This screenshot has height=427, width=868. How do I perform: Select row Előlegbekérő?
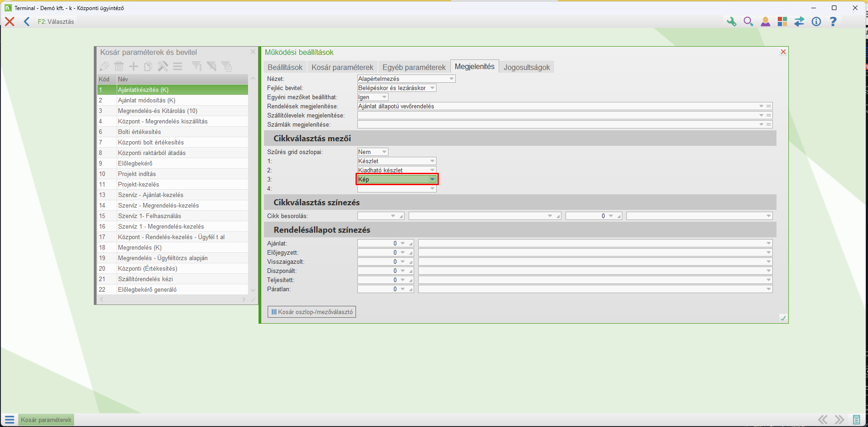coord(173,163)
